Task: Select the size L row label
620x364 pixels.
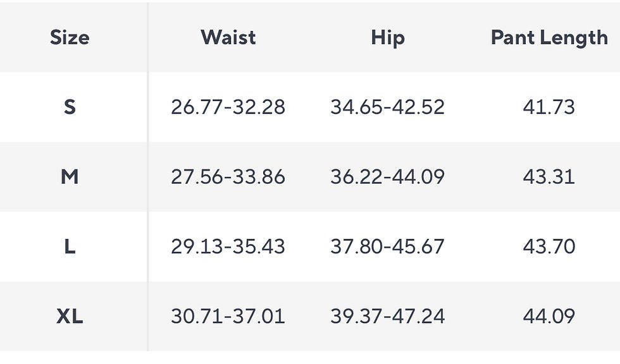Action: pyautogui.click(x=70, y=246)
